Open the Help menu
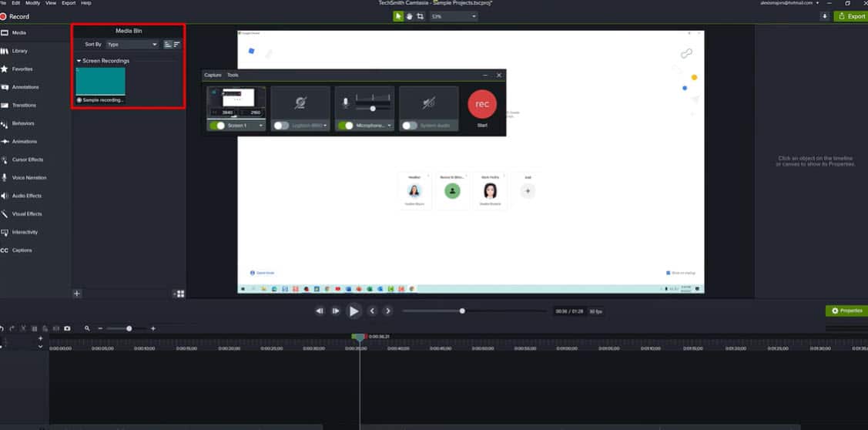Viewport: 868px width, 430px height. pos(85,3)
